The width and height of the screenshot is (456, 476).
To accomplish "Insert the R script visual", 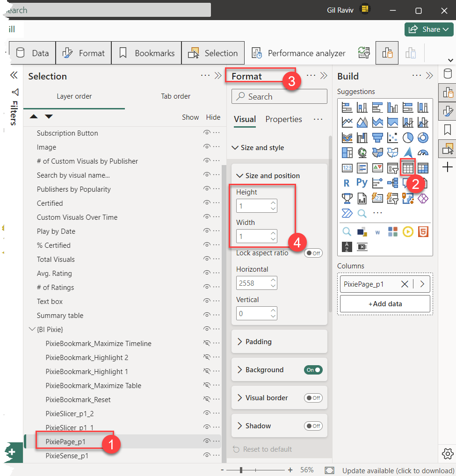I will point(347,183).
